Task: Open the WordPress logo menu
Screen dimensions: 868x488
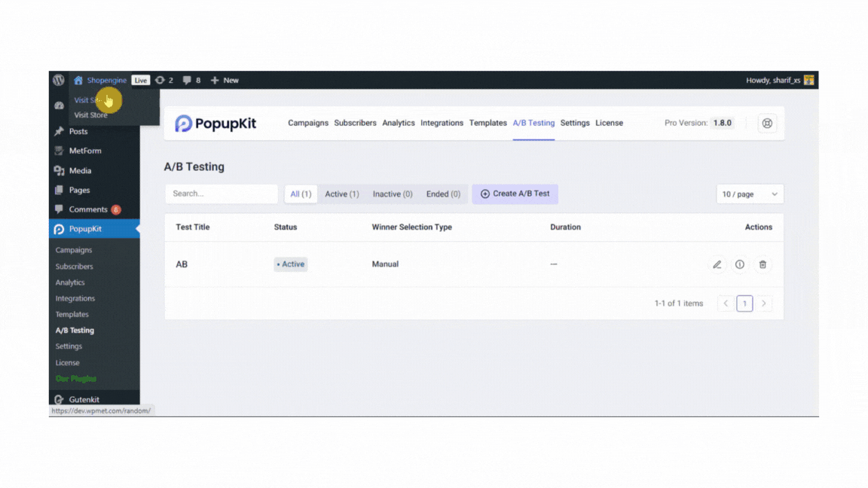Action: pos(58,80)
